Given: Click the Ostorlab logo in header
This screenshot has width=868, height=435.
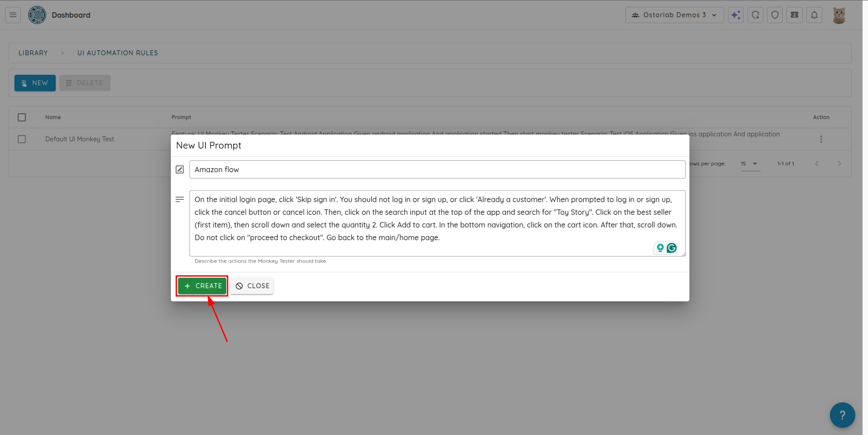Looking at the screenshot, I should pyautogui.click(x=37, y=15).
